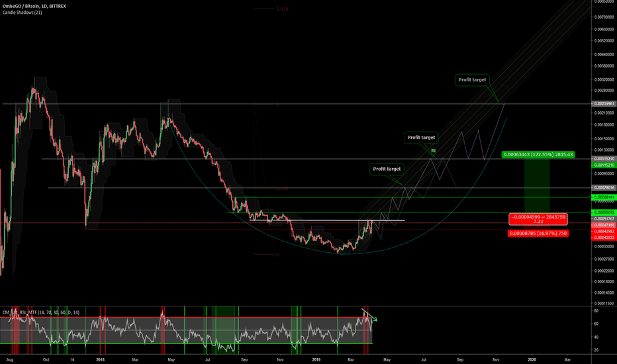617x364 pixels.
Task: Click the green 0.00115210 price label
Action: pos(604,165)
